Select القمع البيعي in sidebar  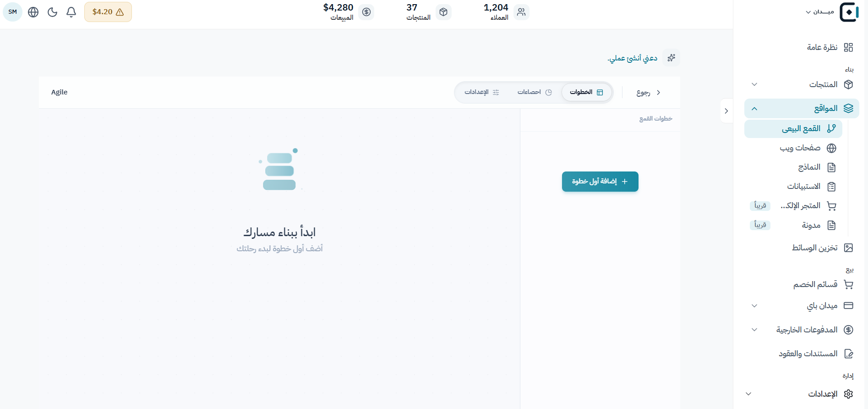793,129
